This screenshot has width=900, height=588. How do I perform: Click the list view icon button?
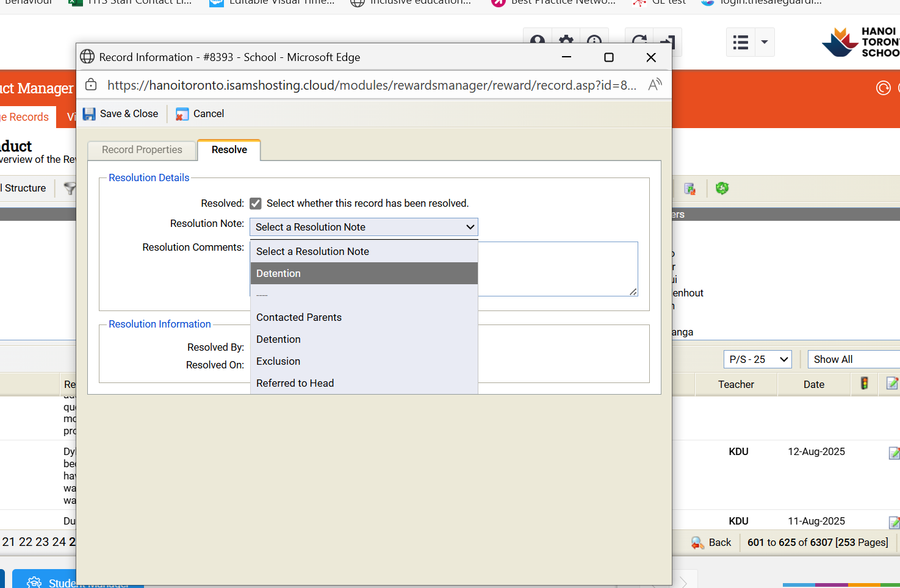pyautogui.click(x=741, y=43)
